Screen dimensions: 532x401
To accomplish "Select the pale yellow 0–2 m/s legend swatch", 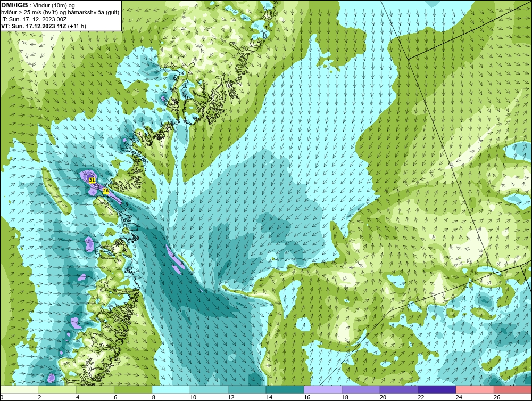I will [x=19, y=389].
